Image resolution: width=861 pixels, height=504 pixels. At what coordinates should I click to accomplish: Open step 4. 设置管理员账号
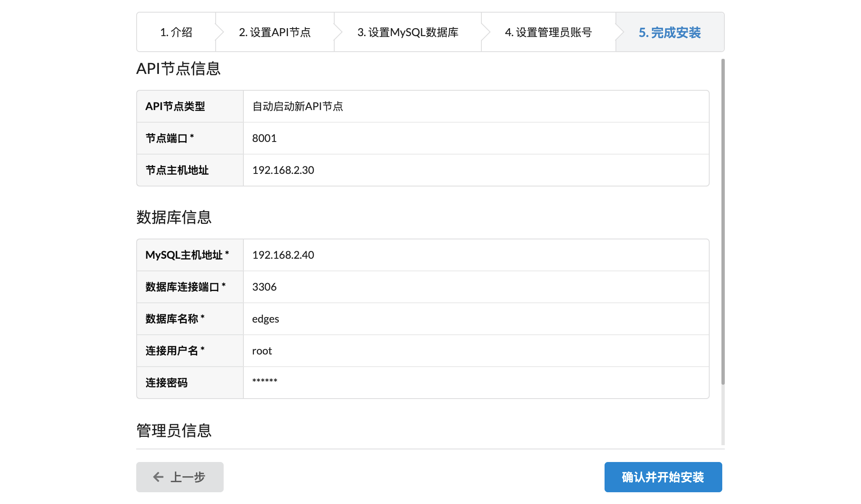549,32
